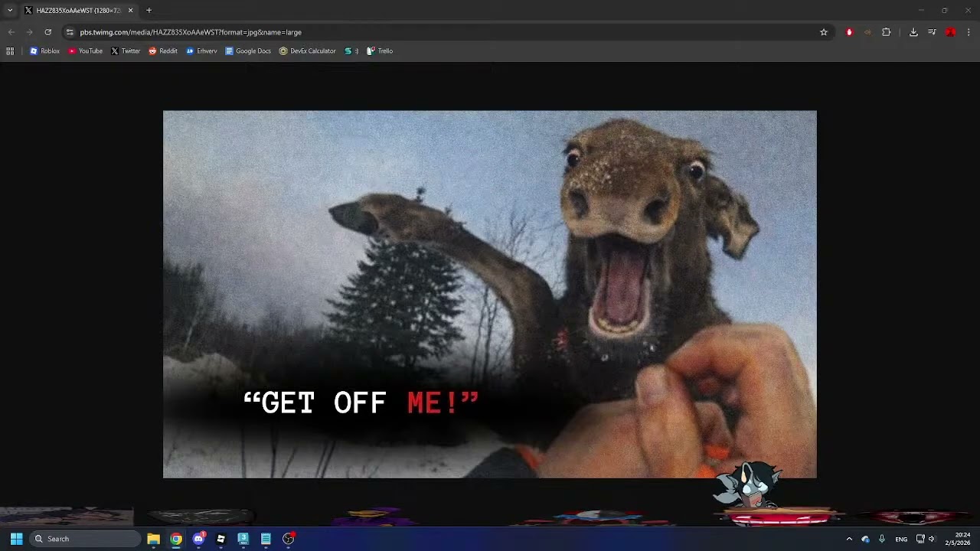
Task: Open the Windows Start menu
Action: coord(16,539)
